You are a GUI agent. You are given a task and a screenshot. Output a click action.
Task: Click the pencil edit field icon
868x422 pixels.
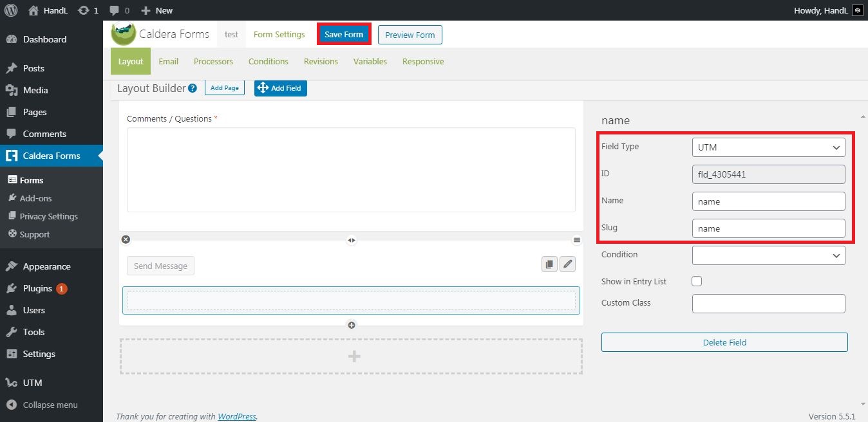(567, 264)
